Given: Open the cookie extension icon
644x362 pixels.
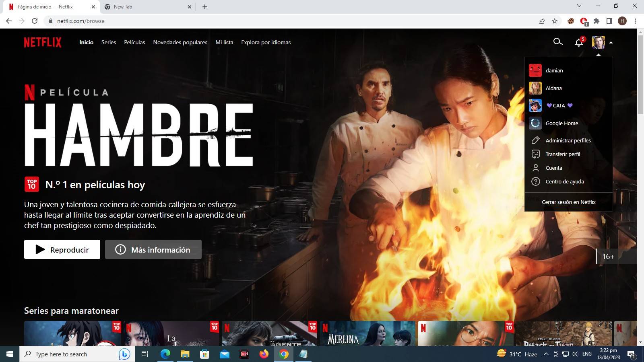Looking at the screenshot, I should pos(571,21).
